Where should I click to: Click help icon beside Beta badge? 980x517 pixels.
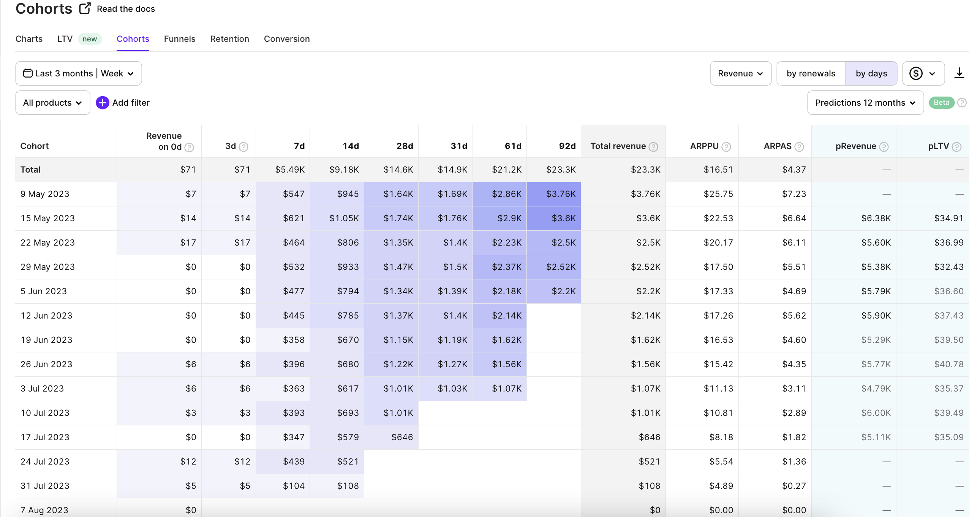click(962, 102)
